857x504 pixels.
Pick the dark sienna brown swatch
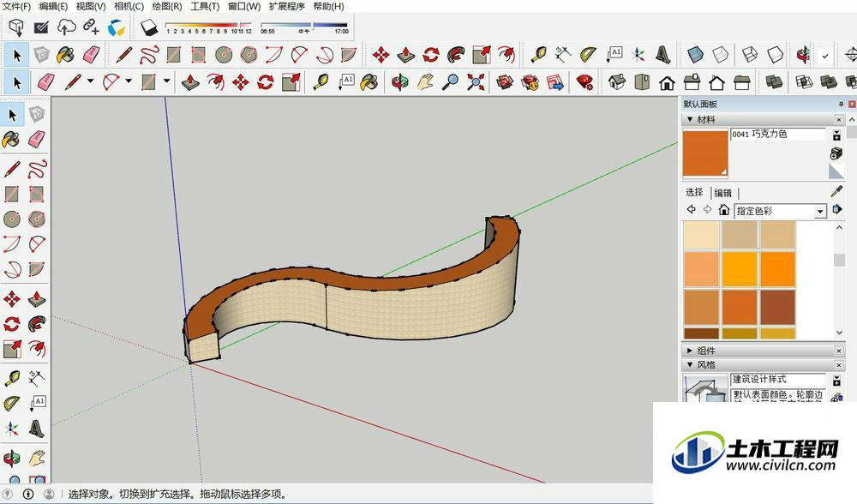778,307
